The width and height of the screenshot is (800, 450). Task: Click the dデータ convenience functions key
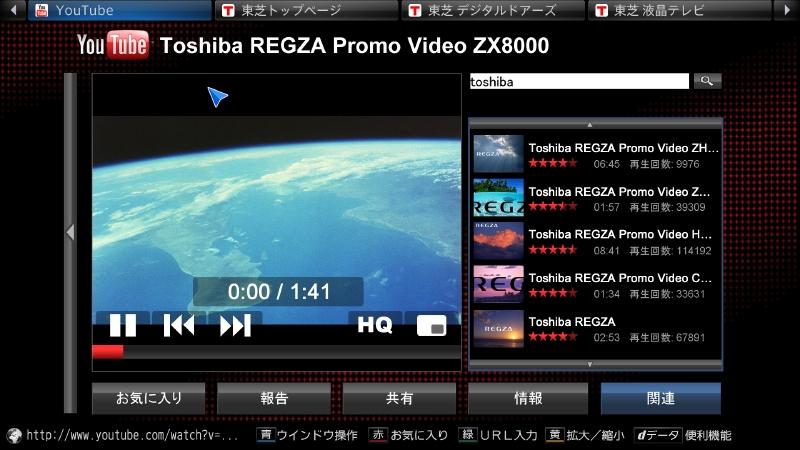(658, 435)
